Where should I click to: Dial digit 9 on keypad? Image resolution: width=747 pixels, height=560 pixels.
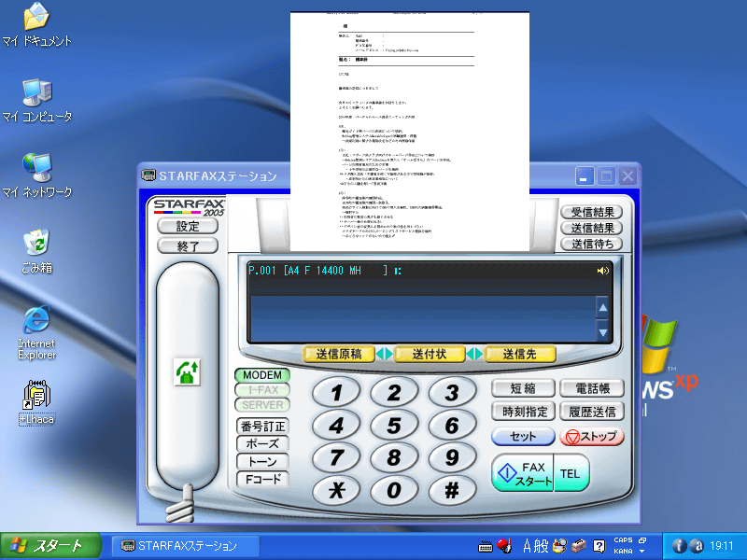[x=452, y=457]
